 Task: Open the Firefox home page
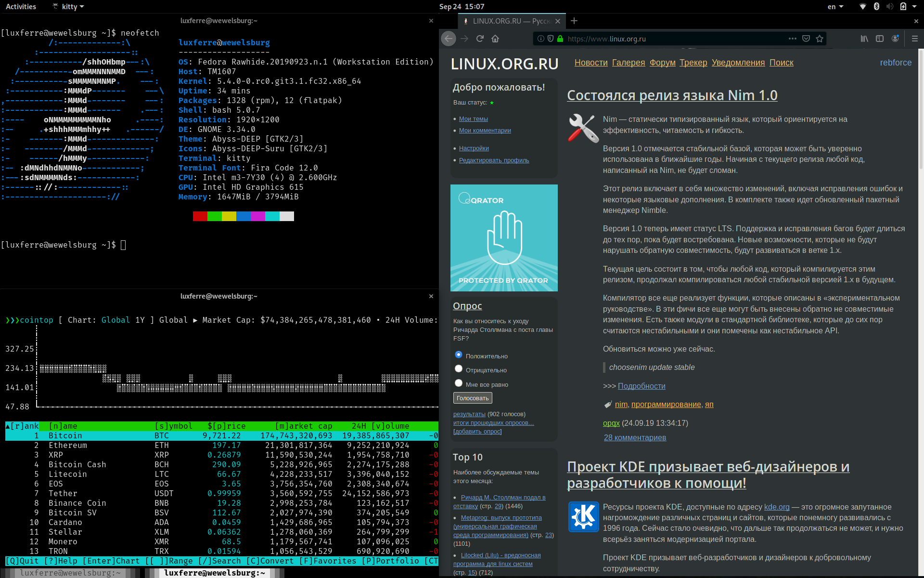click(495, 39)
